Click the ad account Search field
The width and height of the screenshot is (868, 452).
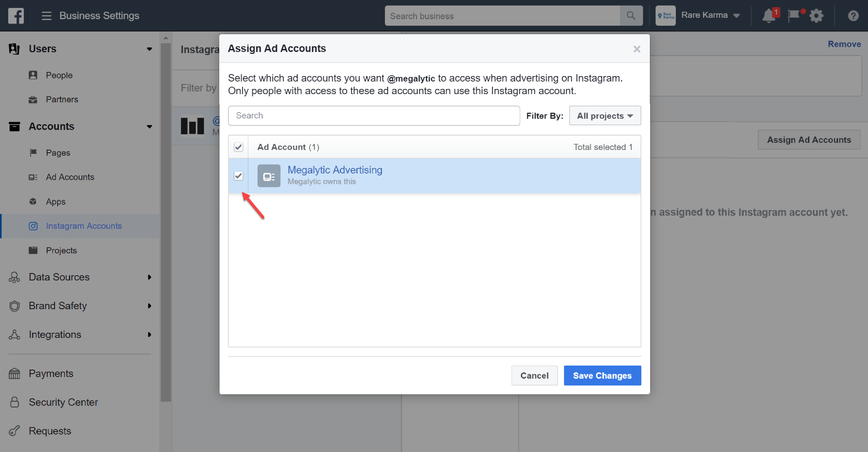[374, 116]
